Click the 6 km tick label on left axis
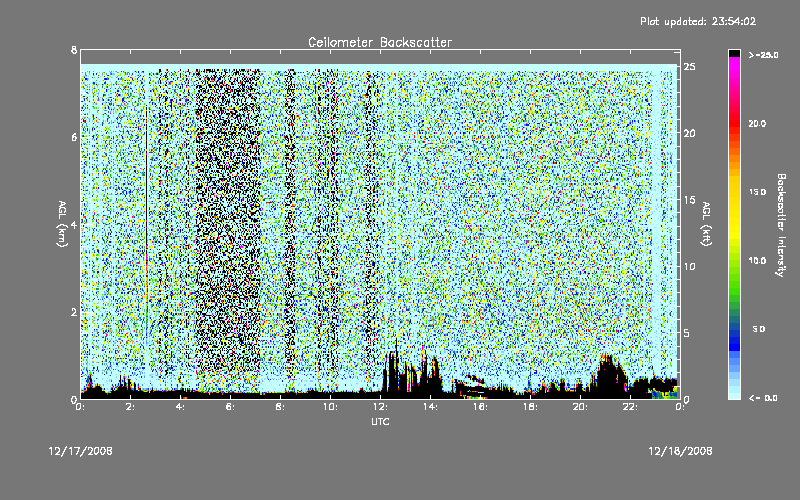The height and width of the screenshot is (500, 800). click(74, 137)
